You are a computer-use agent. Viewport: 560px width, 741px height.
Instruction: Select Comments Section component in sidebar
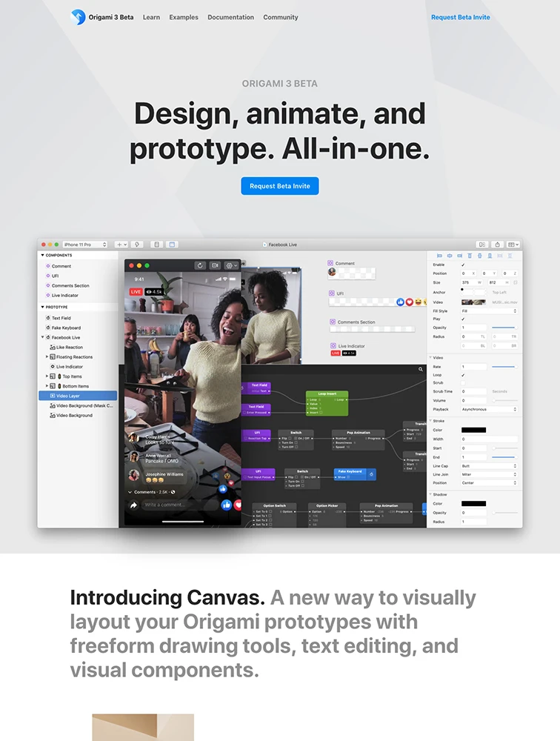pyautogui.click(x=70, y=285)
